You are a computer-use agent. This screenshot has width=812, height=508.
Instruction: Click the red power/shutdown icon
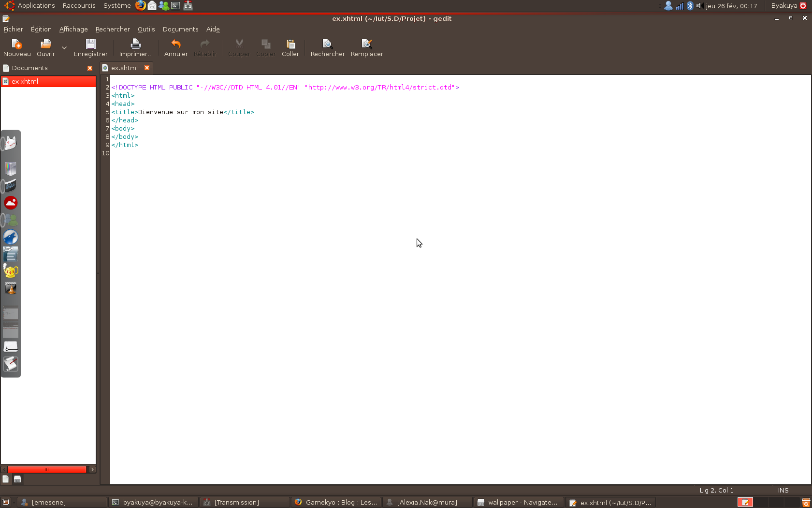pos(803,6)
